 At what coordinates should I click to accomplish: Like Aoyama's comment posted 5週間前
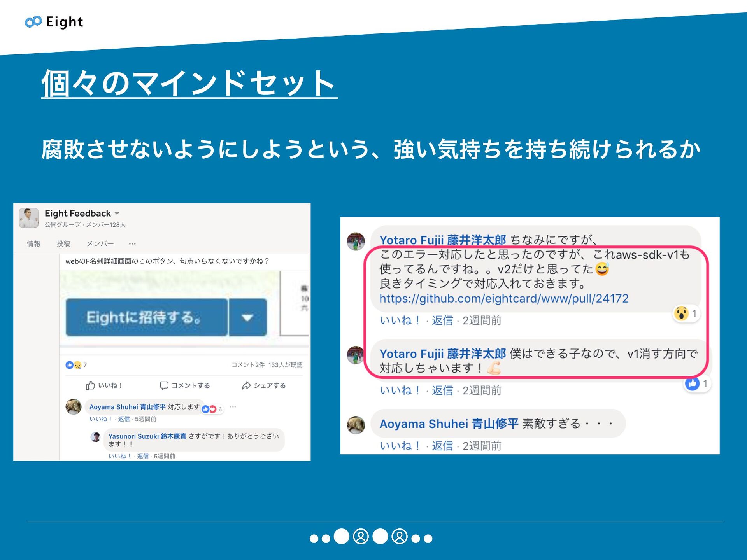coord(101,419)
